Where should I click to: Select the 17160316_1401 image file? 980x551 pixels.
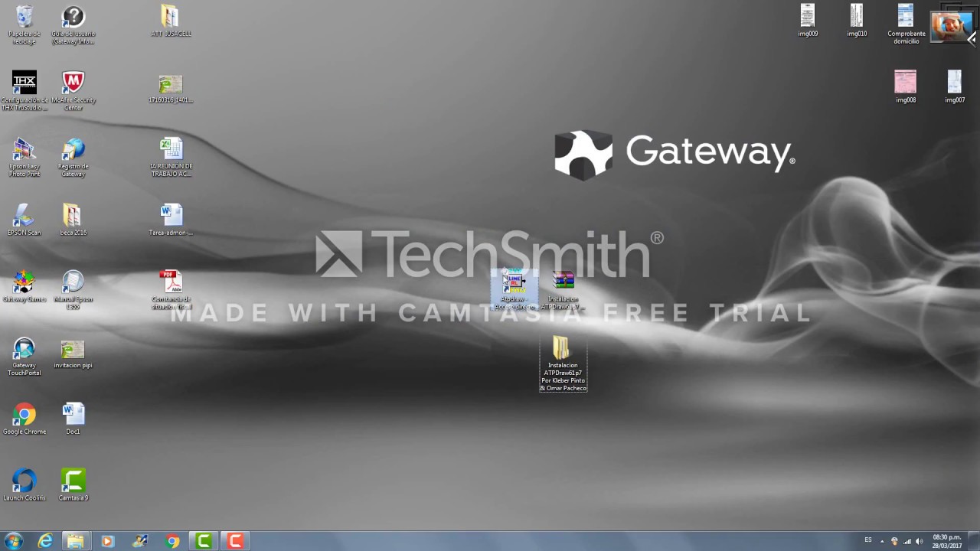click(x=171, y=89)
